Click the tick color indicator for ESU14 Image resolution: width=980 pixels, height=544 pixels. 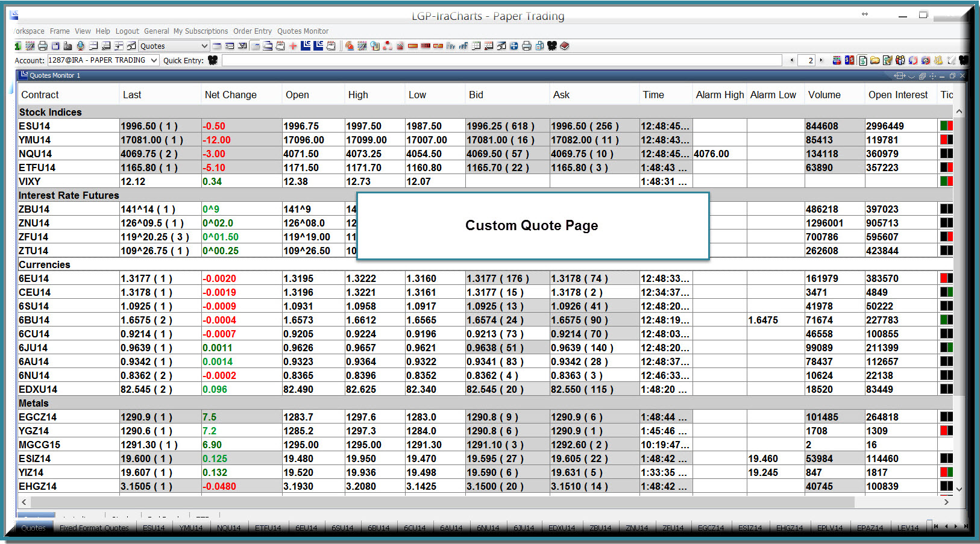click(946, 126)
